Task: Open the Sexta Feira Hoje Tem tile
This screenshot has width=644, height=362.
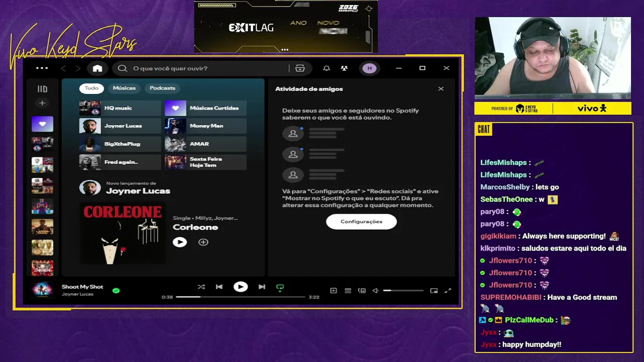Action: (x=205, y=162)
